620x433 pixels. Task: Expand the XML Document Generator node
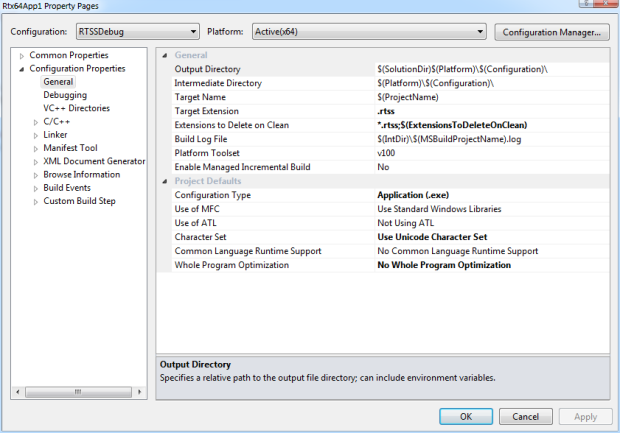[x=36, y=161]
